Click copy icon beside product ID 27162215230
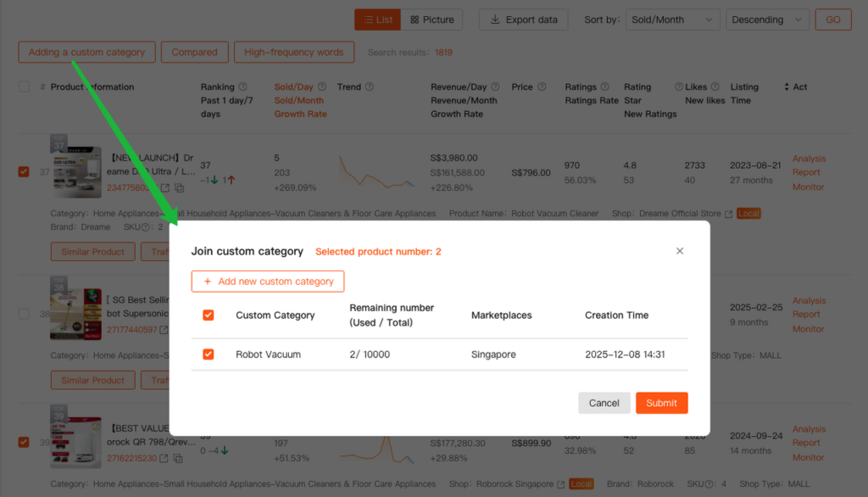868x497 pixels. [x=178, y=459]
